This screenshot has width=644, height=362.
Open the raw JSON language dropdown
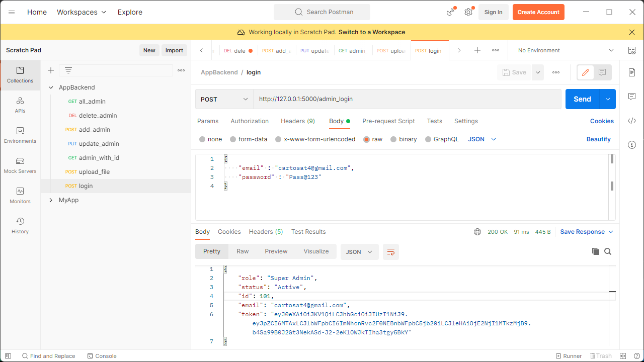tap(482, 139)
